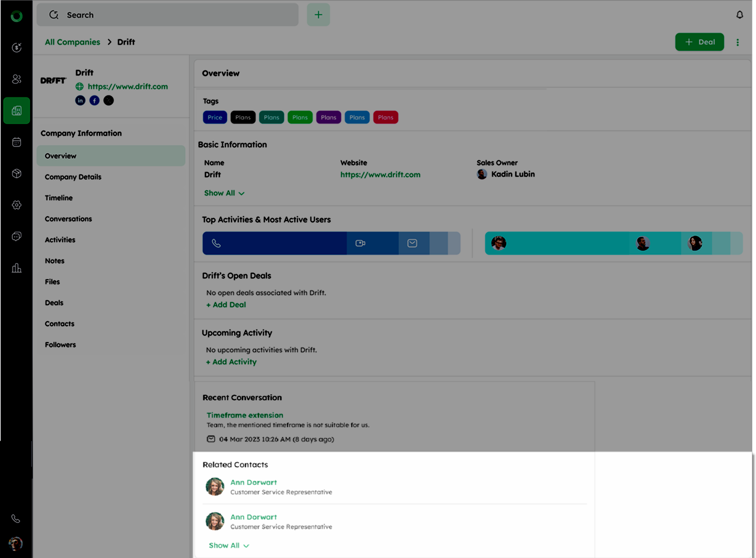Viewport: 756px width, 558px height.
Task: Open the three-dot more options menu
Action: [738, 42]
